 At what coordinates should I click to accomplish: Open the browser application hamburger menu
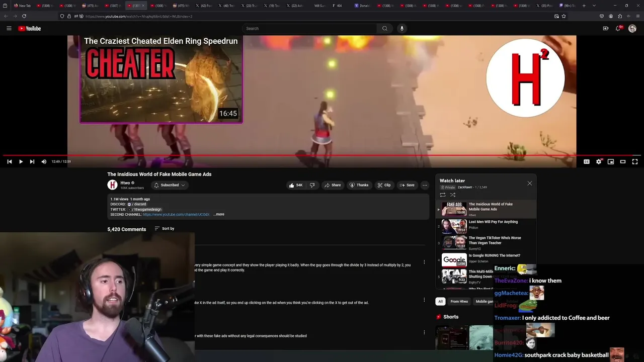click(638, 16)
